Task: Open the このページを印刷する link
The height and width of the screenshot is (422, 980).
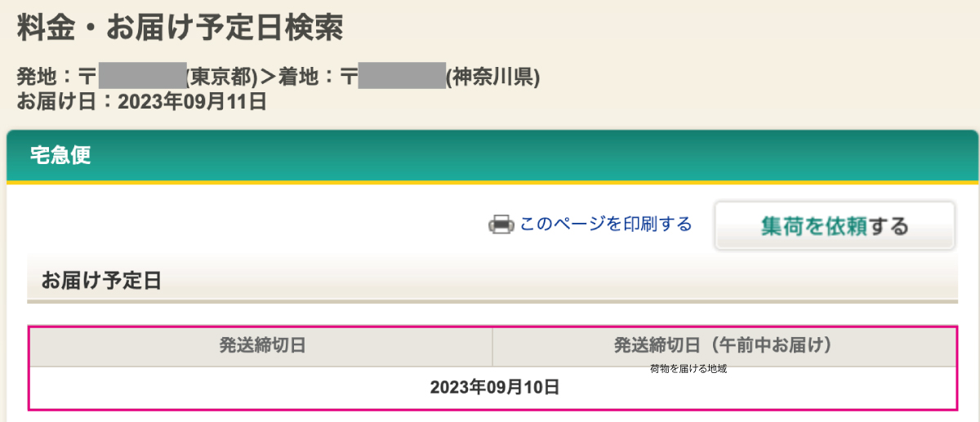Action: (x=605, y=224)
